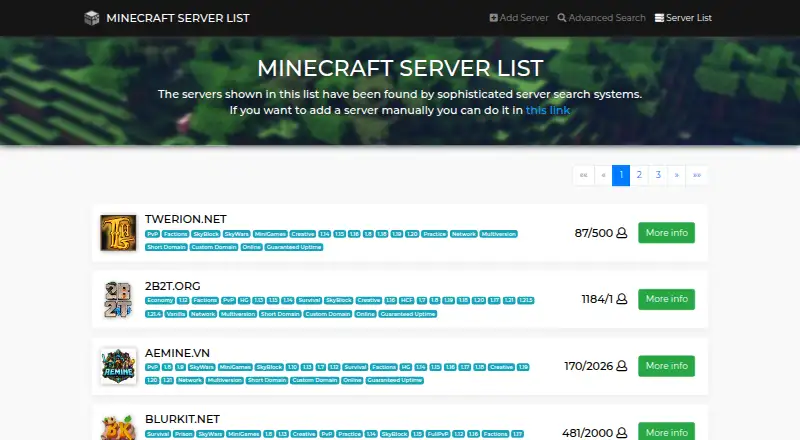Select the Guaranteed Uptime tag on 2B2T.ORG

(x=408, y=314)
